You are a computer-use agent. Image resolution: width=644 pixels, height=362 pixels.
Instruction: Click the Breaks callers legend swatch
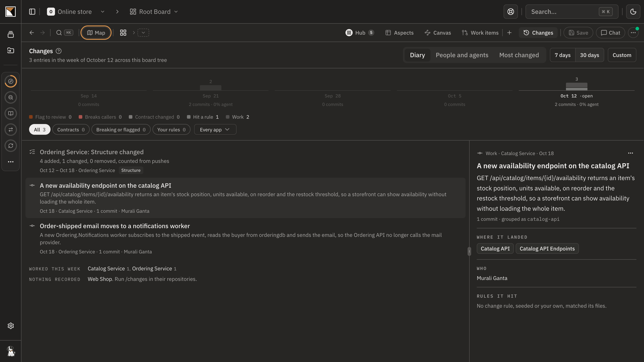coord(80,117)
